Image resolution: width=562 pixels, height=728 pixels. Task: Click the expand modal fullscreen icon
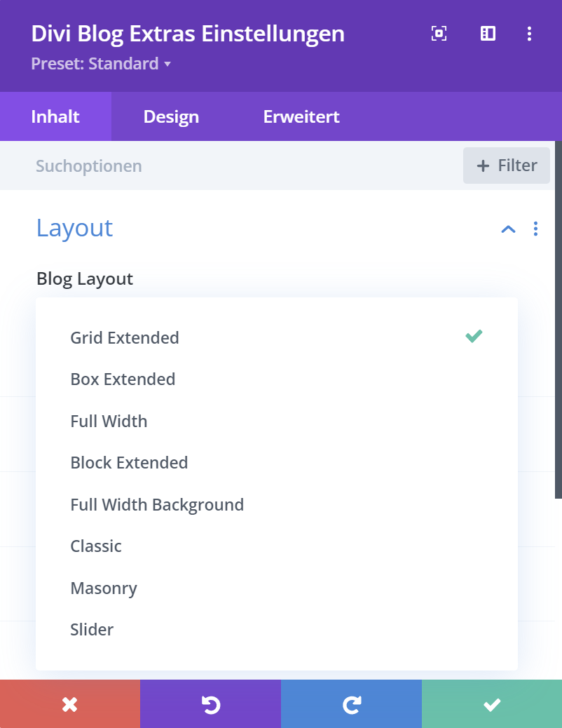[439, 34]
